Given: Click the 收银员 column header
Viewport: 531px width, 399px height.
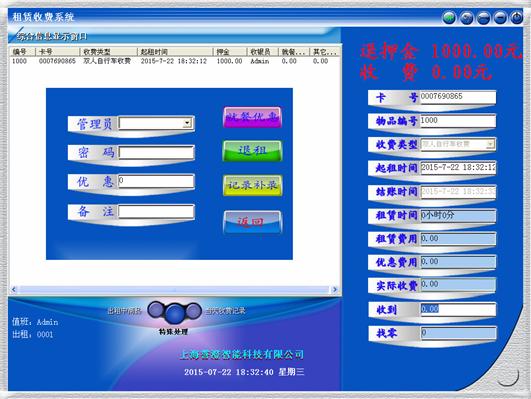Looking at the screenshot, I should [263, 52].
